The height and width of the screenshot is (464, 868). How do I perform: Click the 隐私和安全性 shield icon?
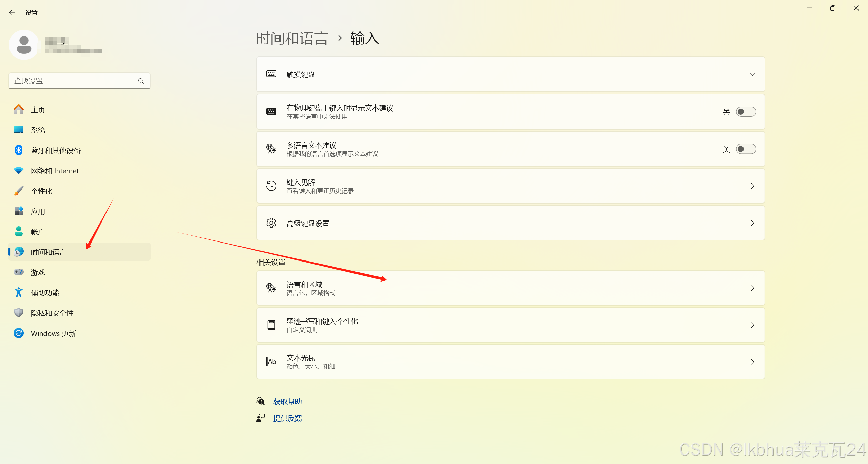tap(19, 313)
